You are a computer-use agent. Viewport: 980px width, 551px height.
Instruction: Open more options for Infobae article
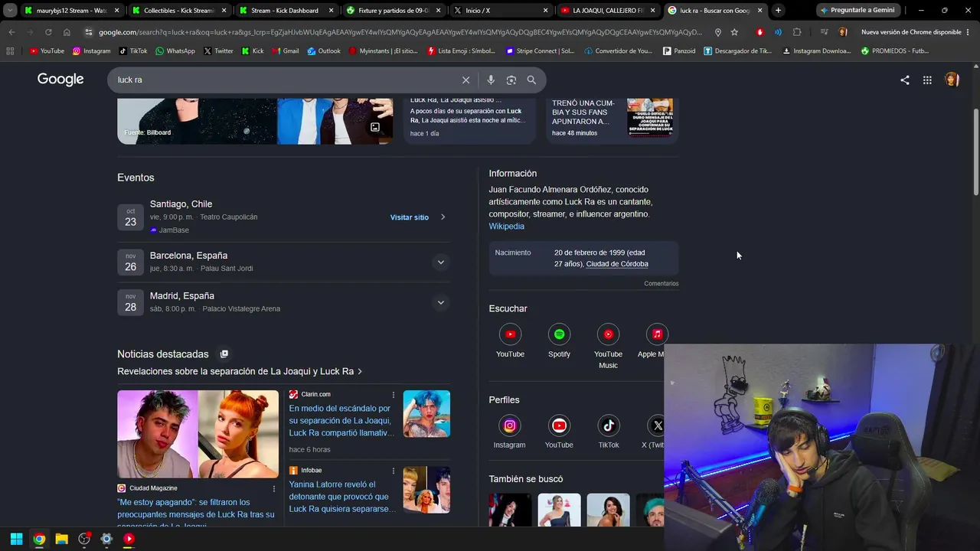tap(394, 471)
